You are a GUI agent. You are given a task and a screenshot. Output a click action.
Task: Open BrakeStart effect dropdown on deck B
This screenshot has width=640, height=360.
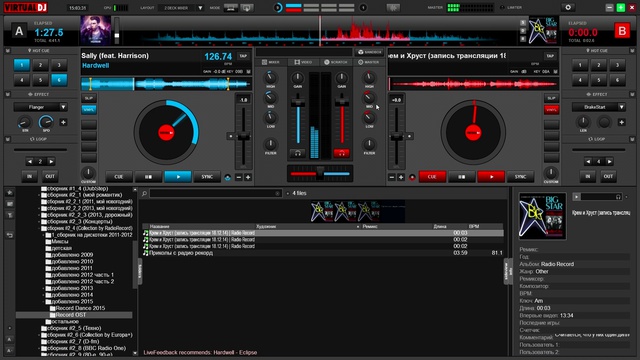pyautogui.click(x=621, y=107)
